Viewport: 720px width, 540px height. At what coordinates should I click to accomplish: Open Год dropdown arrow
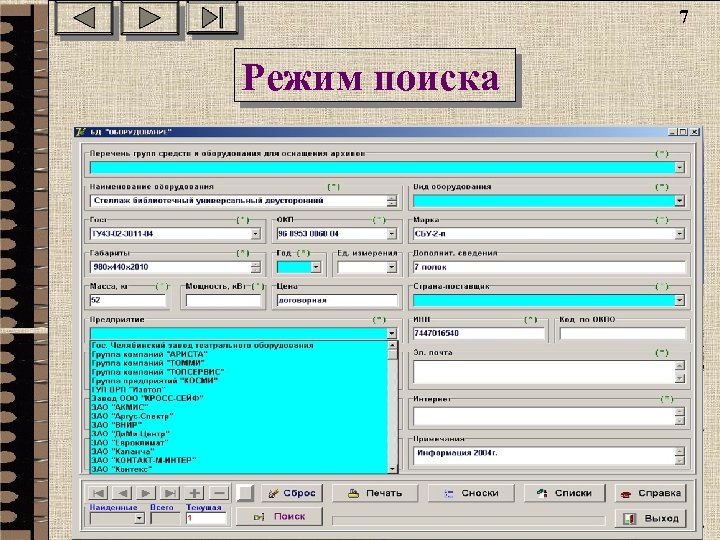click(316, 267)
